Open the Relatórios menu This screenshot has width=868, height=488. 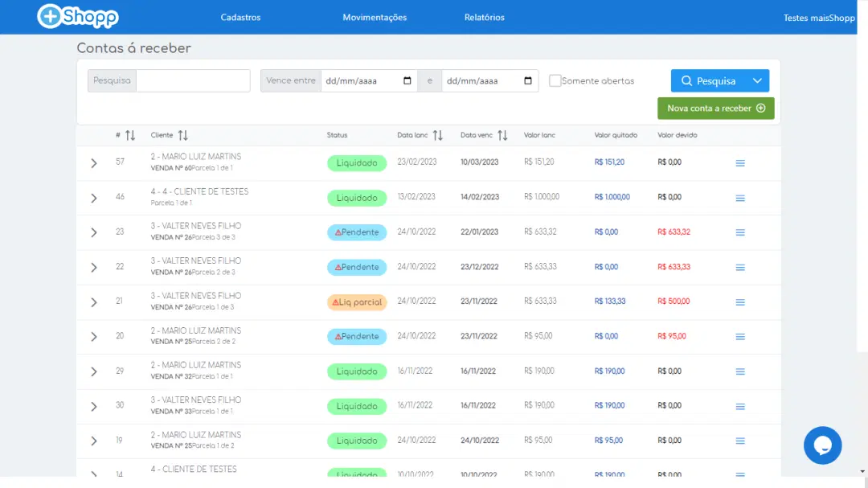coord(485,18)
